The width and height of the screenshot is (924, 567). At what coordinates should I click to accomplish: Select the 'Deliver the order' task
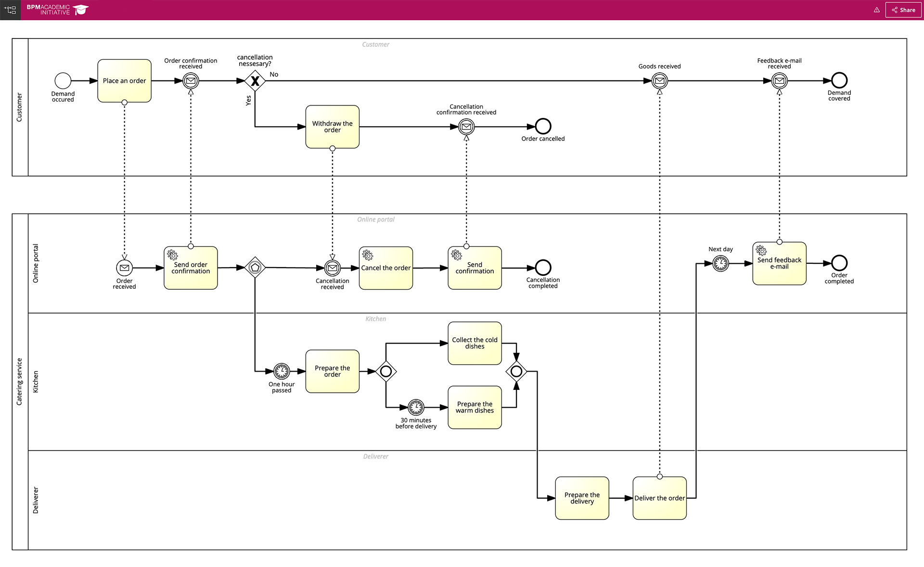[659, 498]
